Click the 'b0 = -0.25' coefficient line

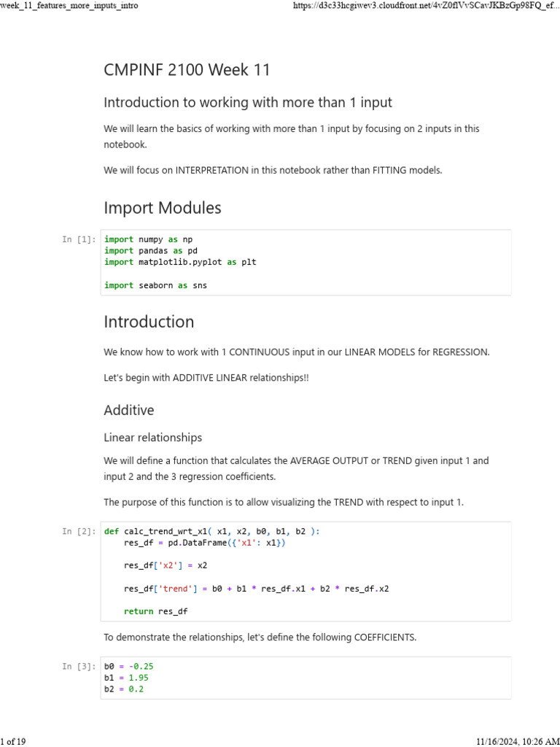coord(129,666)
